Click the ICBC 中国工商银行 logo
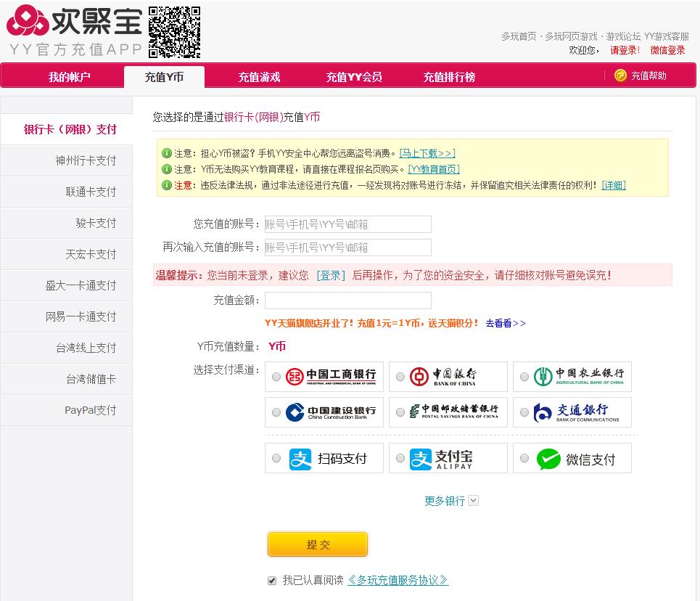This screenshot has width=700, height=601. (331, 376)
